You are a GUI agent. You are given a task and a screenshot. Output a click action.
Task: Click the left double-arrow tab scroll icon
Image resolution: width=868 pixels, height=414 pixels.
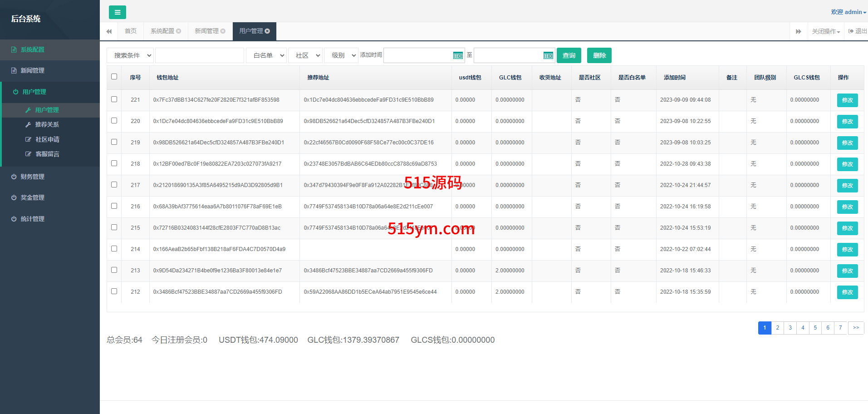(109, 31)
